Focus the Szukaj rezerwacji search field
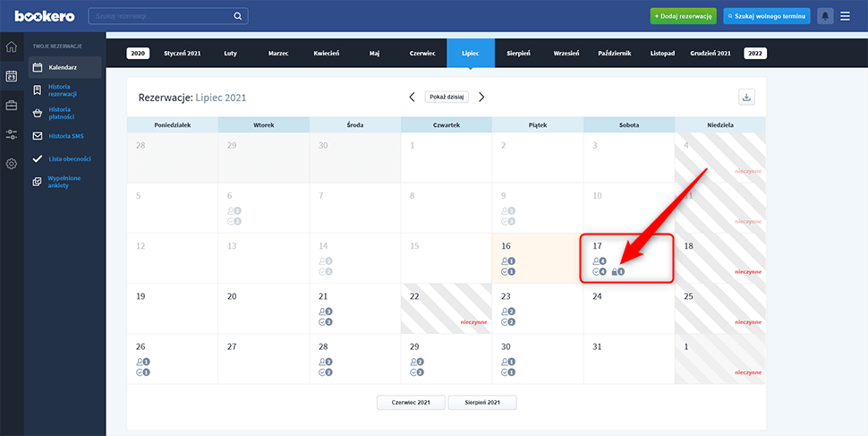 pyautogui.click(x=168, y=16)
